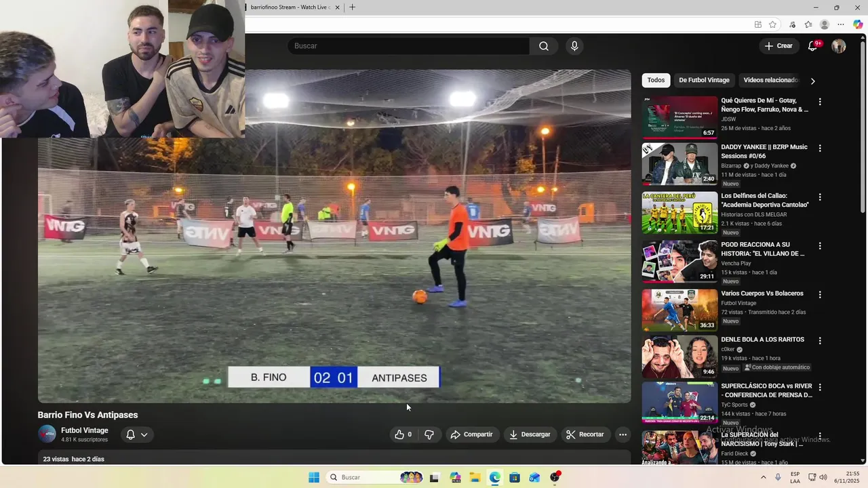
Task: Like the Barrio Fino Vs Antipases video
Action: [x=403, y=434]
